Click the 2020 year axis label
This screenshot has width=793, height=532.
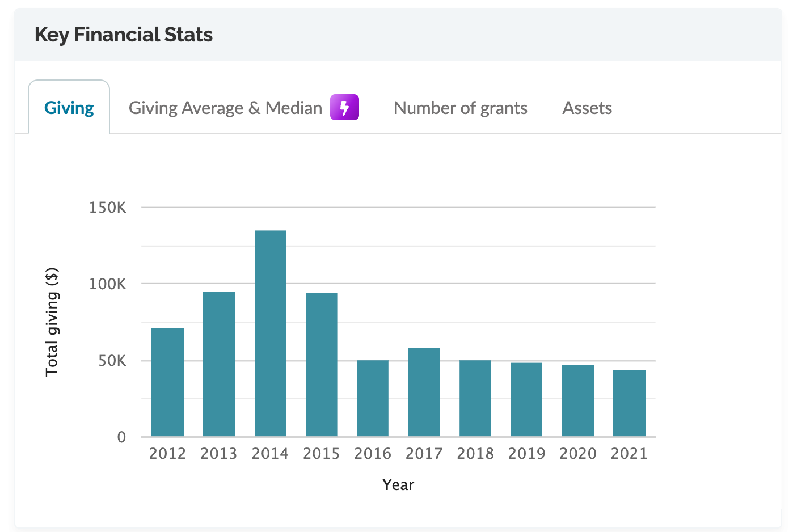click(x=578, y=454)
